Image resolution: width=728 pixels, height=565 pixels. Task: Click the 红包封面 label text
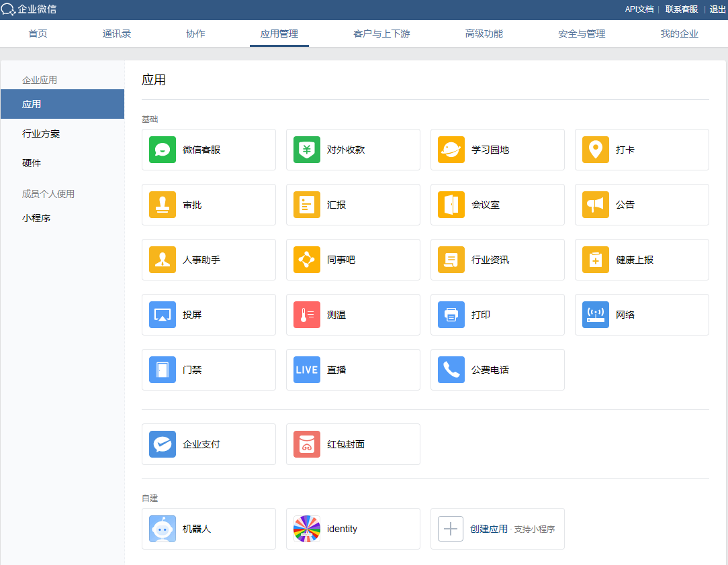point(346,444)
